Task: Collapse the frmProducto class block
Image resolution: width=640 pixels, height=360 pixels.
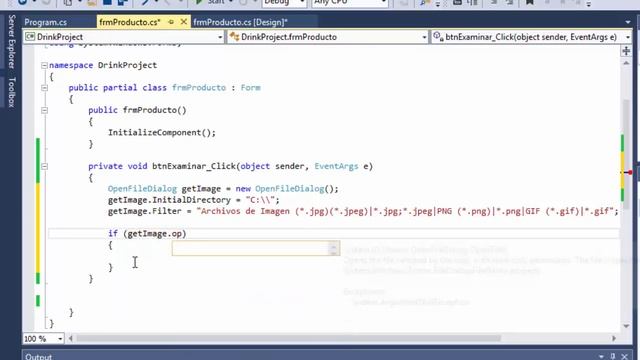Action: point(44,88)
